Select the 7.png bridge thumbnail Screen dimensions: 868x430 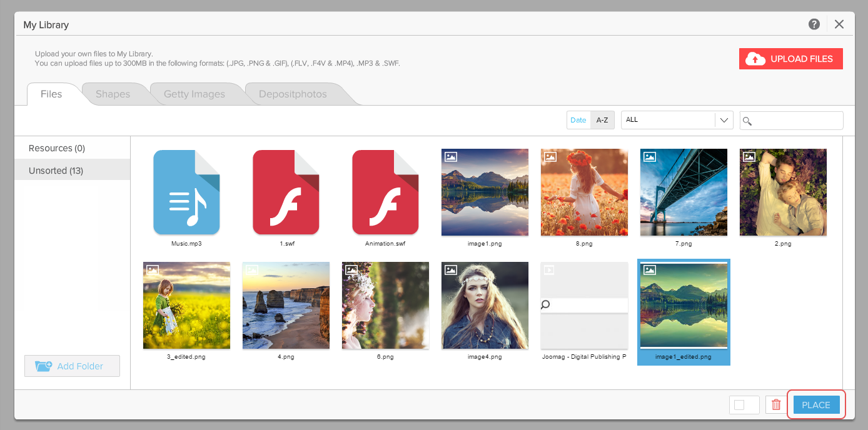[684, 192]
